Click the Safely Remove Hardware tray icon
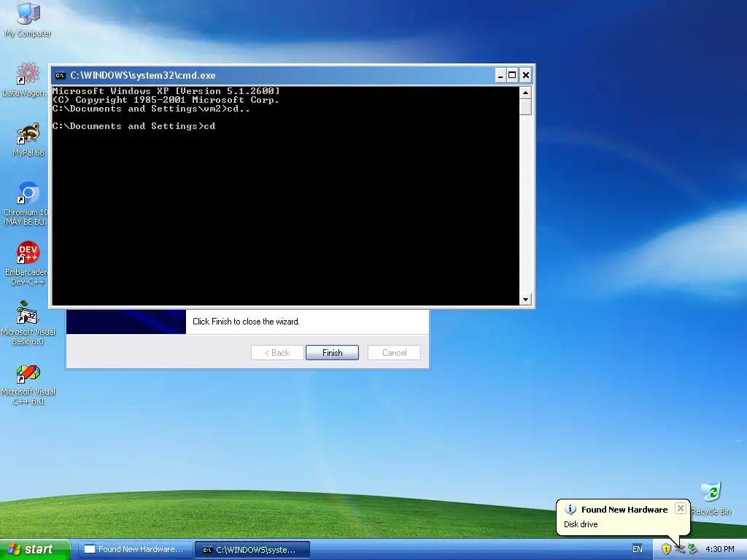The height and width of the screenshot is (560, 747). coord(693,549)
